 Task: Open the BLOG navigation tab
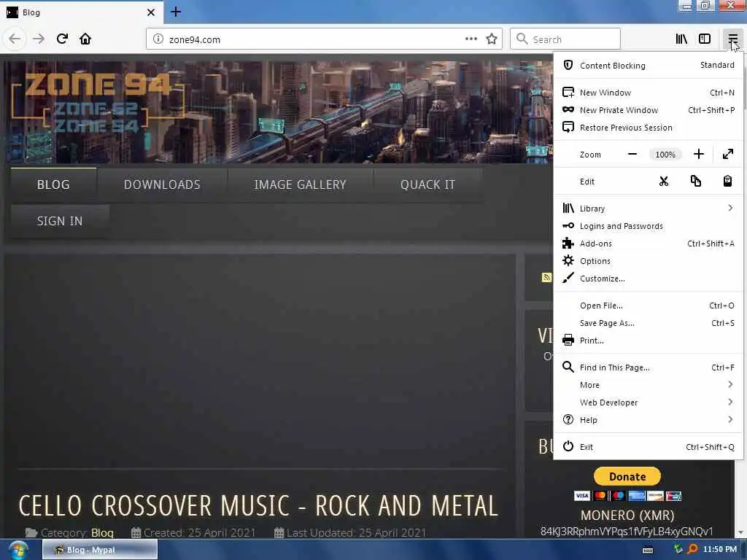53,184
